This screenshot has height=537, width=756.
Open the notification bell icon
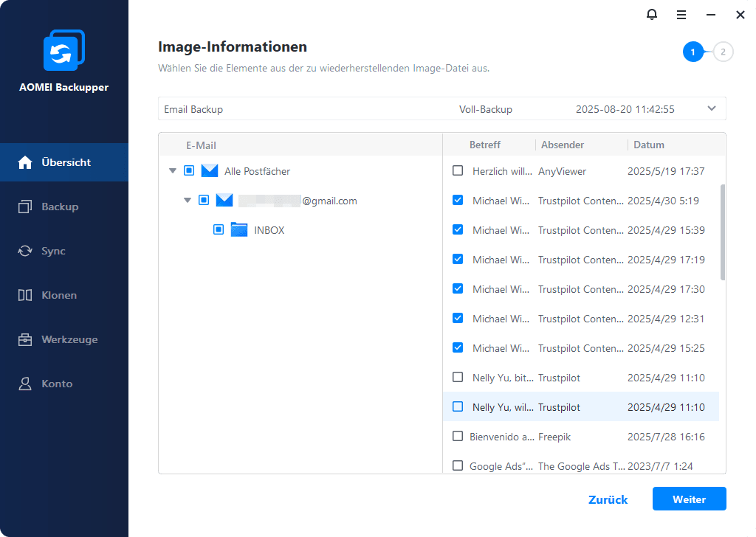652,15
